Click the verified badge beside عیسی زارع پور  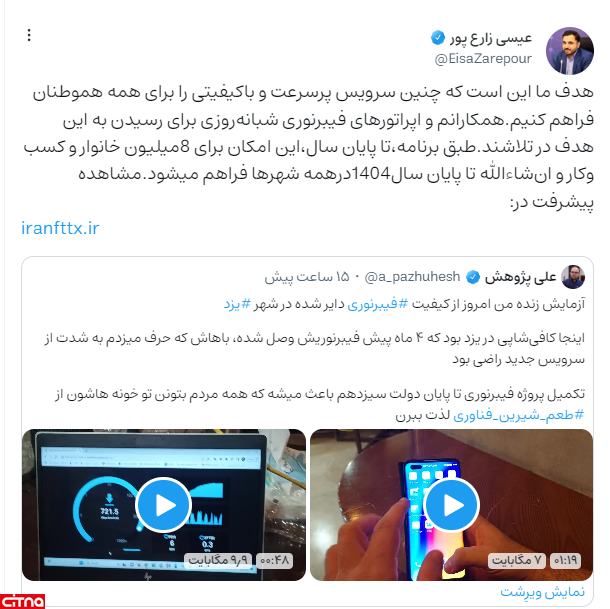pyautogui.click(x=438, y=38)
